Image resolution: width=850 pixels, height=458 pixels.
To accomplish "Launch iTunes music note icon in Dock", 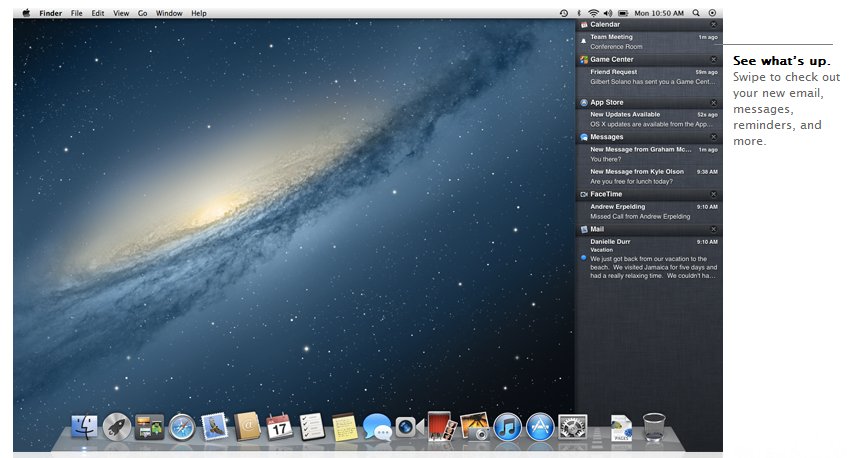I will pos(507,427).
